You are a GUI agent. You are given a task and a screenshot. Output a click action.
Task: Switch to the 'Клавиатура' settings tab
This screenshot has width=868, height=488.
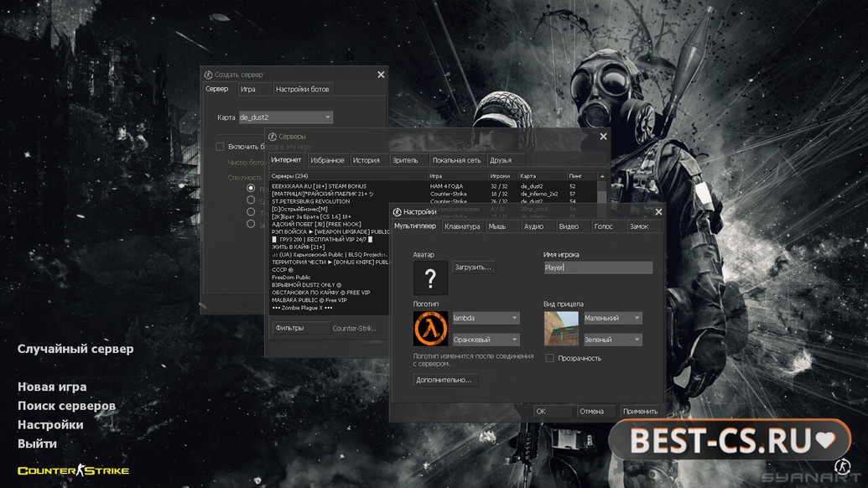pos(462,226)
